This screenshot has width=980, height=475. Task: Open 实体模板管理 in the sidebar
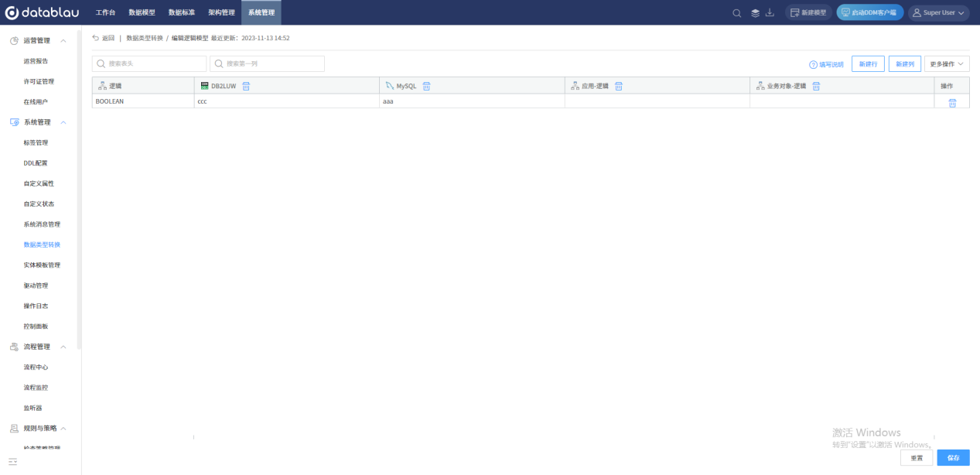(x=42, y=265)
